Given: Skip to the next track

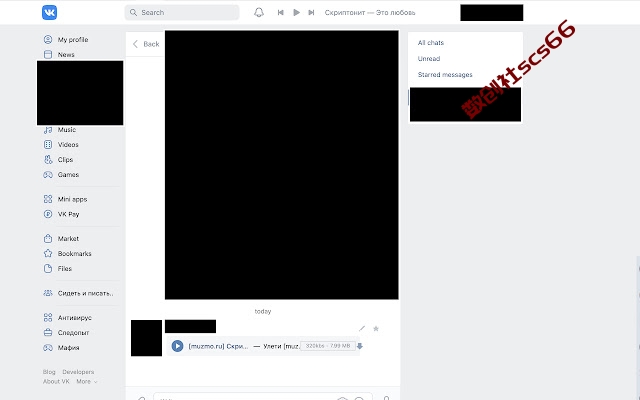Looking at the screenshot, I should (311, 13).
